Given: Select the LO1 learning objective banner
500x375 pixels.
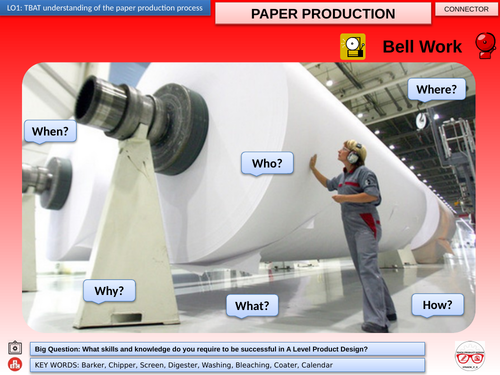Looking at the screenshot, I should 105,8.
